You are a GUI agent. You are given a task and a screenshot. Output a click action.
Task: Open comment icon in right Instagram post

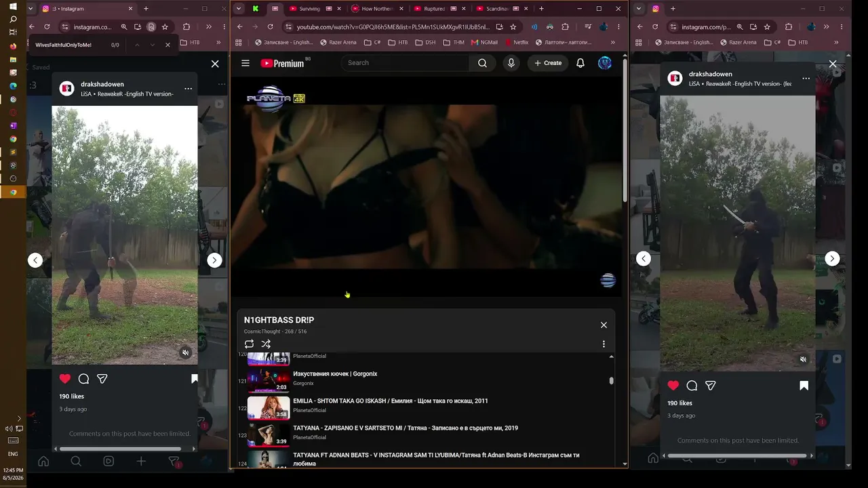(x=692, y=386)
